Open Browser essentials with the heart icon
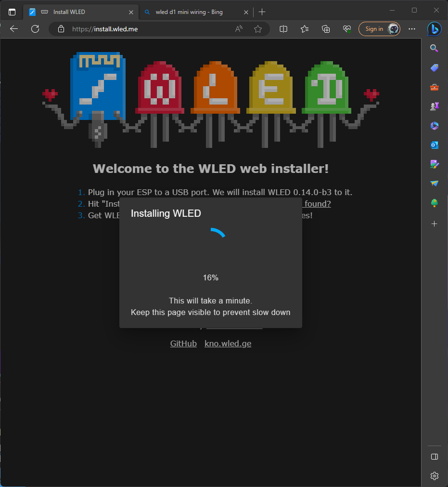The height and width of the screenshot is (487, 448). tap(347, 29)
